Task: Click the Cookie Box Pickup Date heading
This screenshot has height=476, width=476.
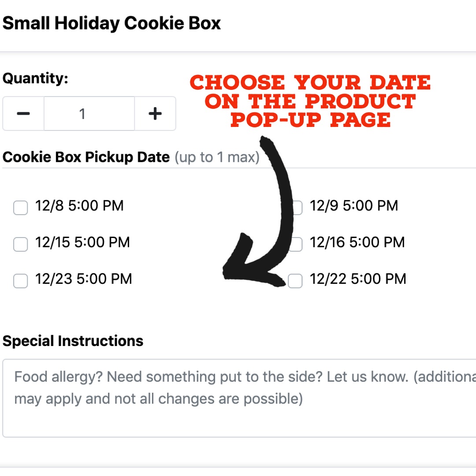Action: coord(86,157)
